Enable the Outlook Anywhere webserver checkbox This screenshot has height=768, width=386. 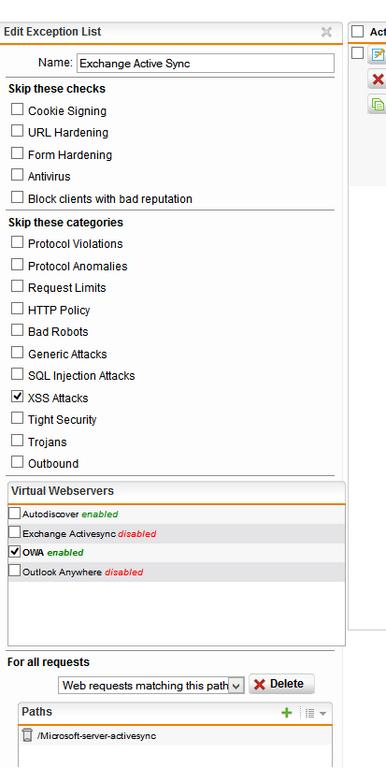(x=15, y=571)
